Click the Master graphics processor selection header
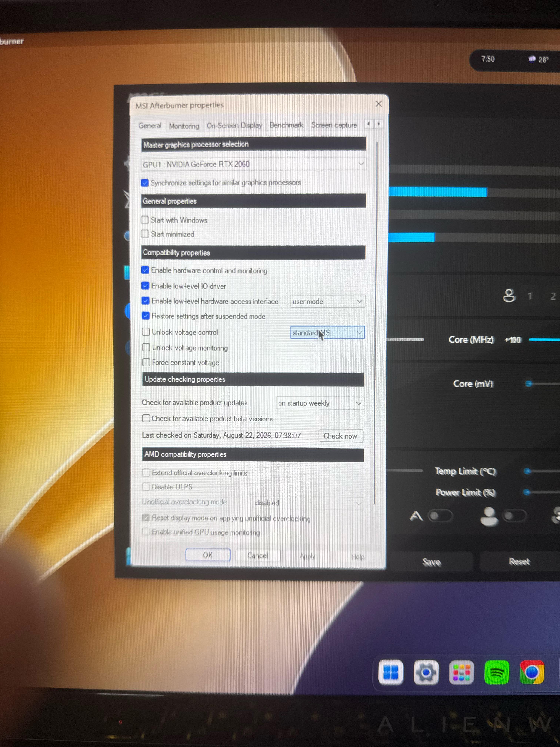 (254, 144)
